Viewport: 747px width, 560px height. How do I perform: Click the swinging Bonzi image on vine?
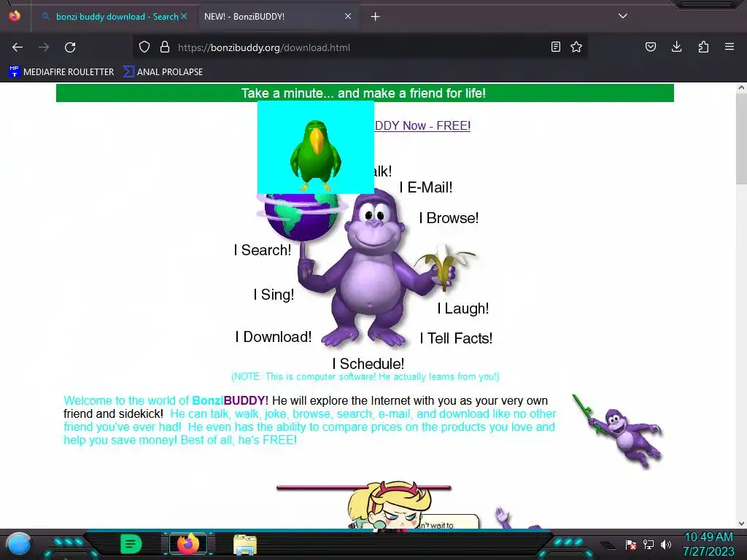tap(617, 431)
